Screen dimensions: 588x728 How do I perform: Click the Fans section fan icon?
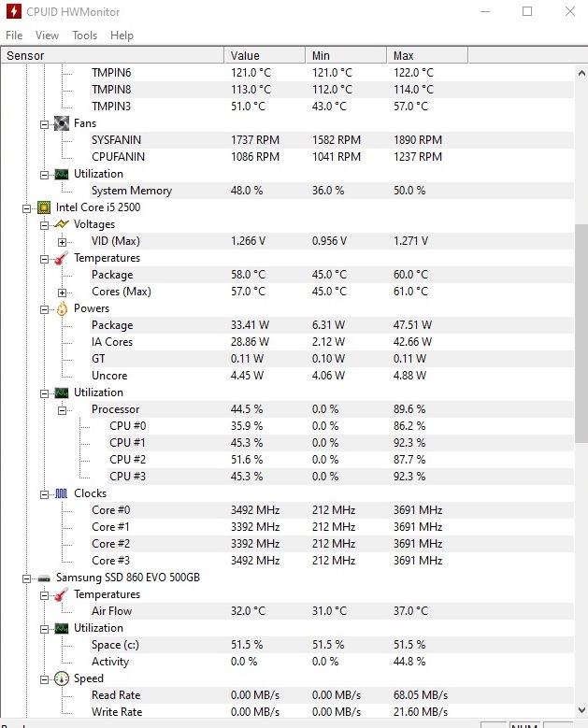coord(62,123)
